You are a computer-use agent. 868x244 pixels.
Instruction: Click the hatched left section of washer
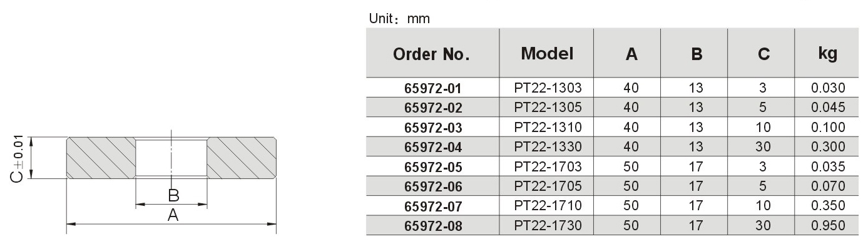pos(101,158)
